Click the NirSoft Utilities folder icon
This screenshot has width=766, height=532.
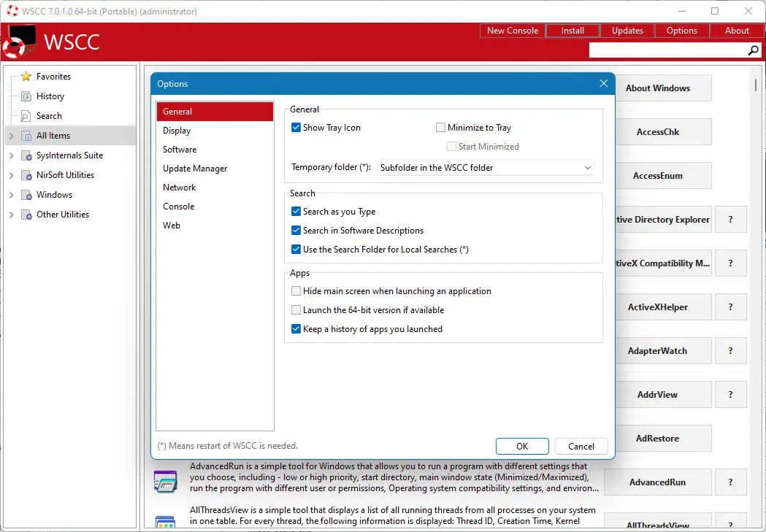click(x=26, y=175)
